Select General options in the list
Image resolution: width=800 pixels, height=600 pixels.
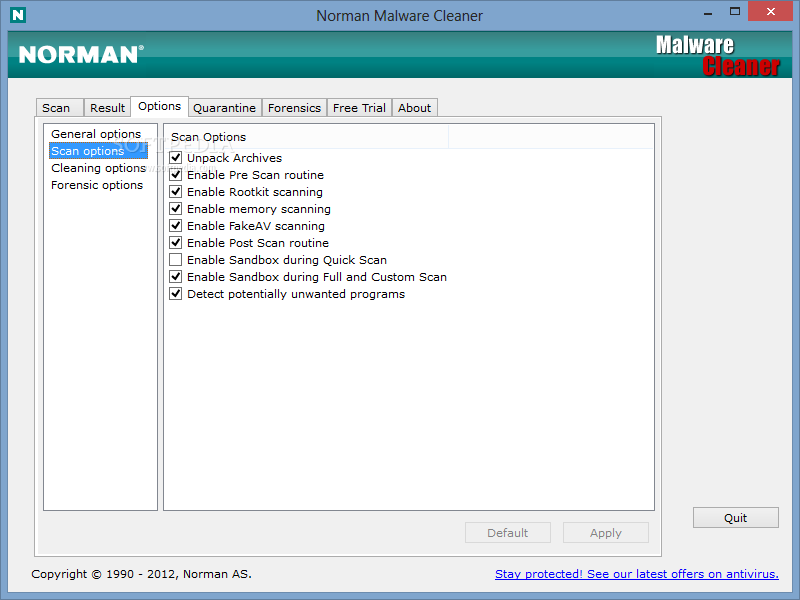tap(96, 134)
